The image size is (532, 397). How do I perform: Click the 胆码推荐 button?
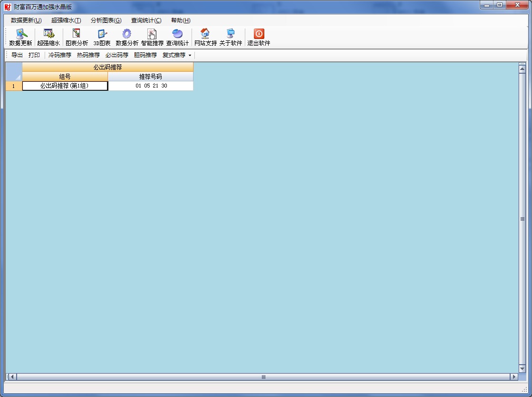[x=145, y=55]
